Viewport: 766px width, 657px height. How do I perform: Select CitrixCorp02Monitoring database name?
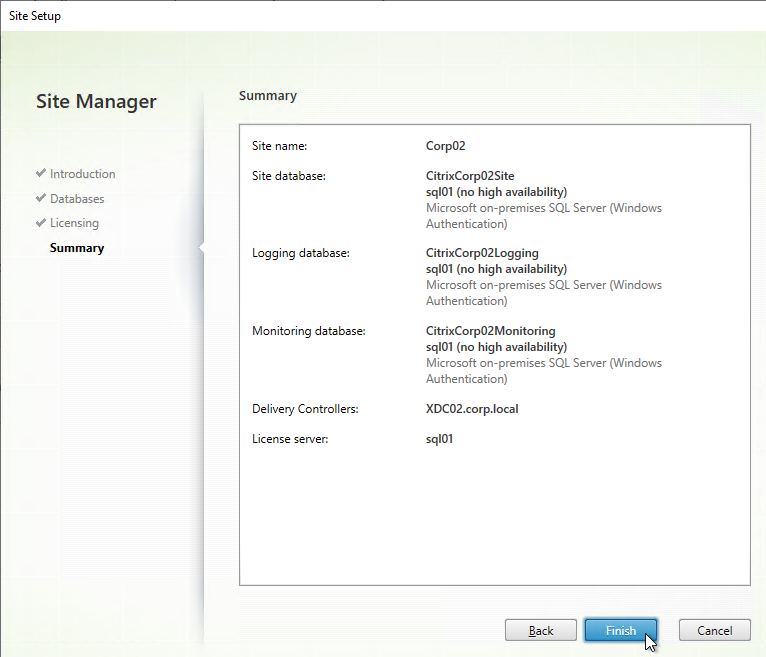click(490, 331)
